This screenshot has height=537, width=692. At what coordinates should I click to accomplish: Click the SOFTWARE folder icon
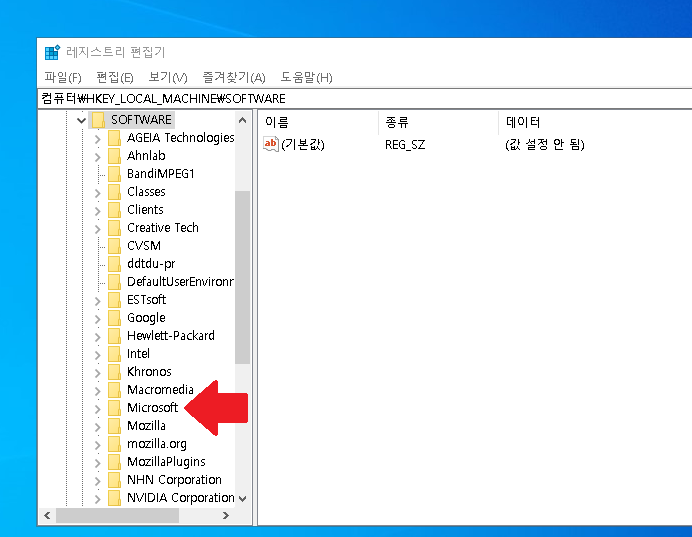point(98,120)
